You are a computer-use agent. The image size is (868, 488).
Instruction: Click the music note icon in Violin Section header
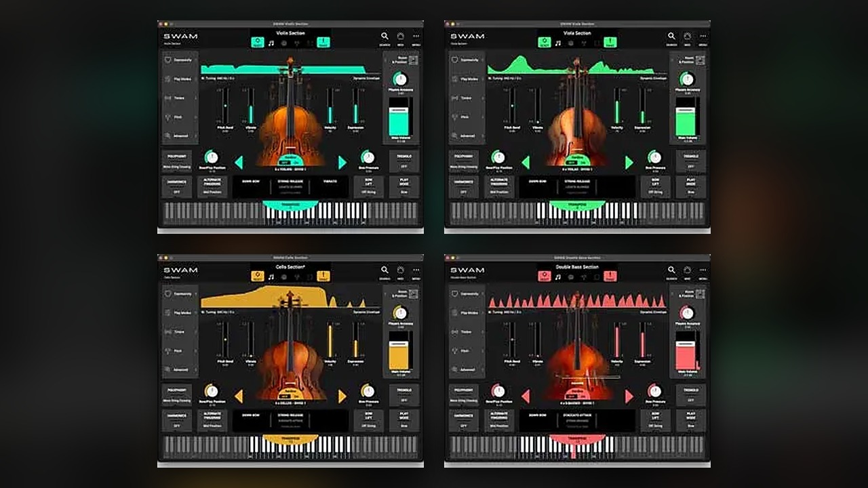click(271, 43)
